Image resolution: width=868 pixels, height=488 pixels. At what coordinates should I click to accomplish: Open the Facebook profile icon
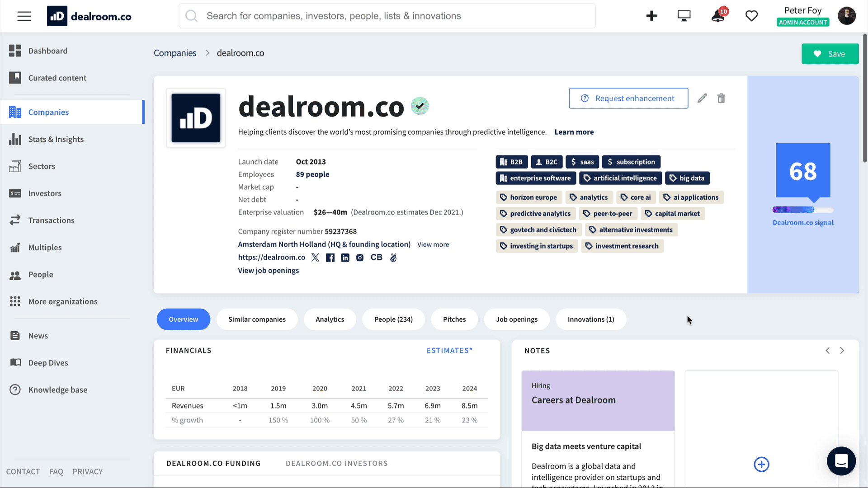tap(330, 258)
